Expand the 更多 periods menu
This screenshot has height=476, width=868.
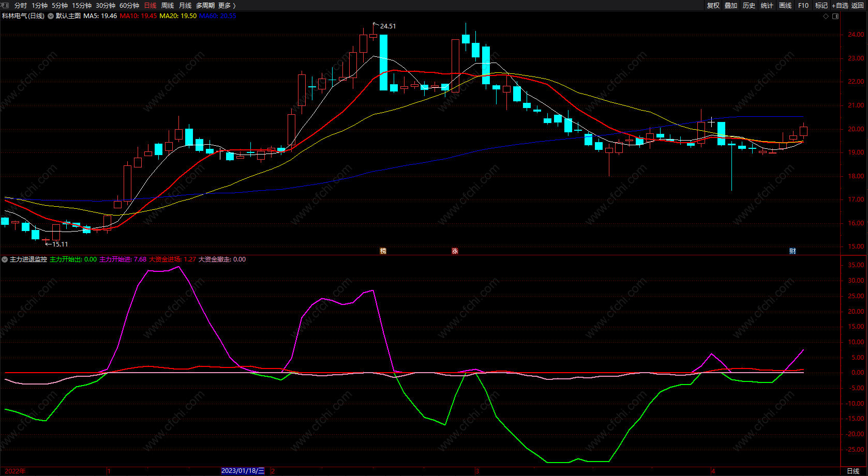click(227, 6)
